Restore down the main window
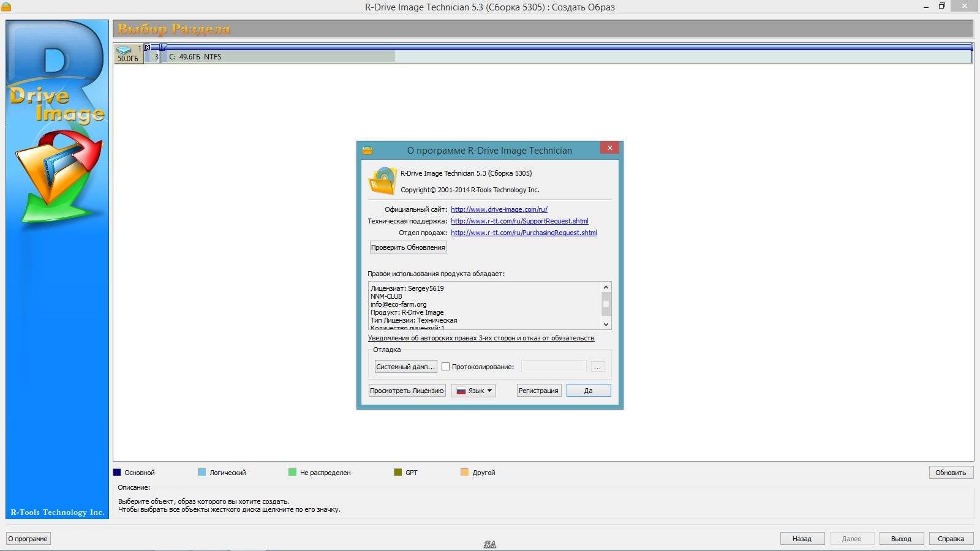The height and width of the screenshot is (551, 980). [x=942, y=6]
